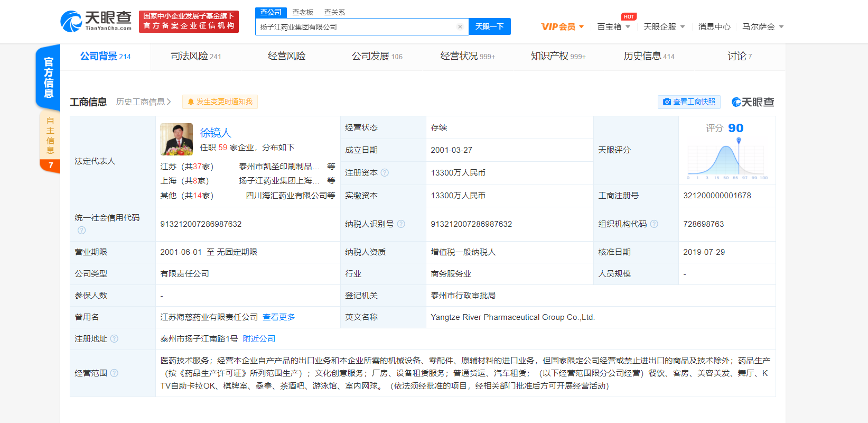Open 经营风险 tab
Screen dimensions: 868x423
(286, 56)
